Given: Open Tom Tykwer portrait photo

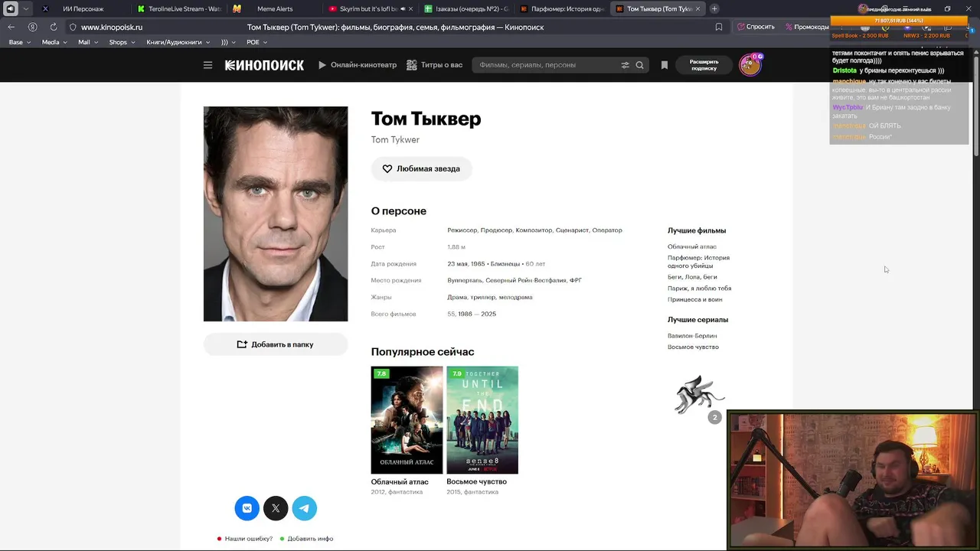Looking at the screenshot, I should coord(276,214).
